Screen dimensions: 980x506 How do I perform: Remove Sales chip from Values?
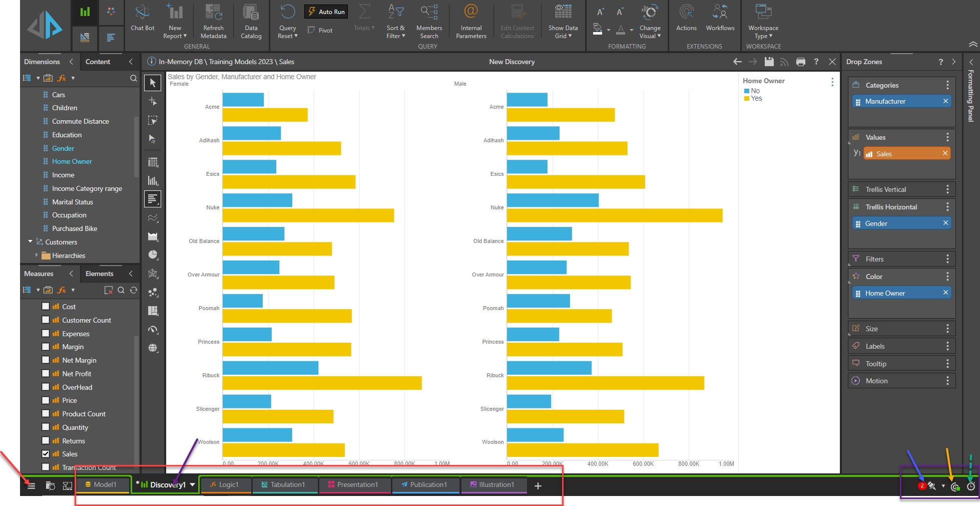click(x=945, y=153)
